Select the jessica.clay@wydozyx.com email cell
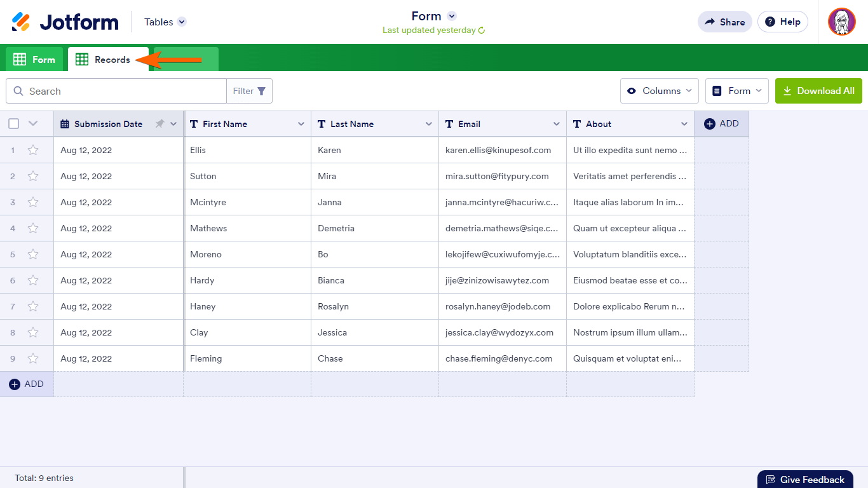This screenshot has width=868, height=488. click(503, 332)
